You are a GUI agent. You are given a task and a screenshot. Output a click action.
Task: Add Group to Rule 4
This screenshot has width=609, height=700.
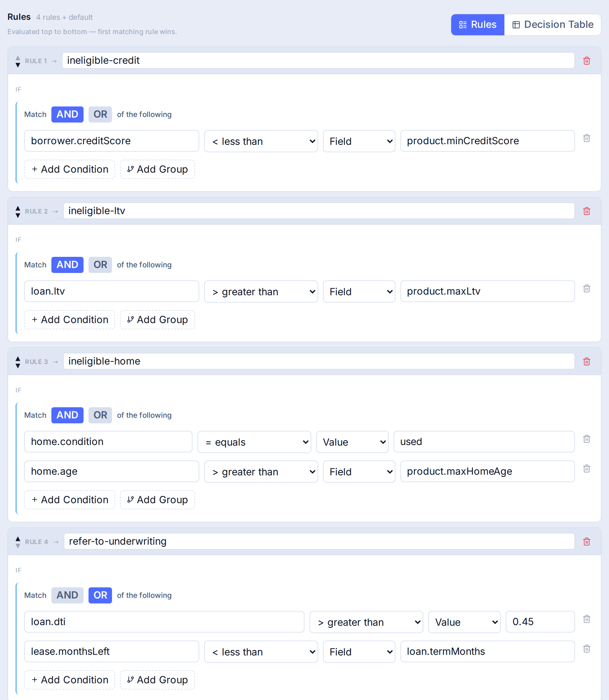(157, 680)
